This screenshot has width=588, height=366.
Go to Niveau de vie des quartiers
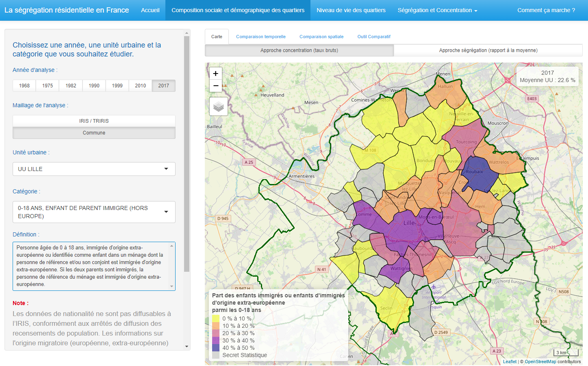[351, 10]
